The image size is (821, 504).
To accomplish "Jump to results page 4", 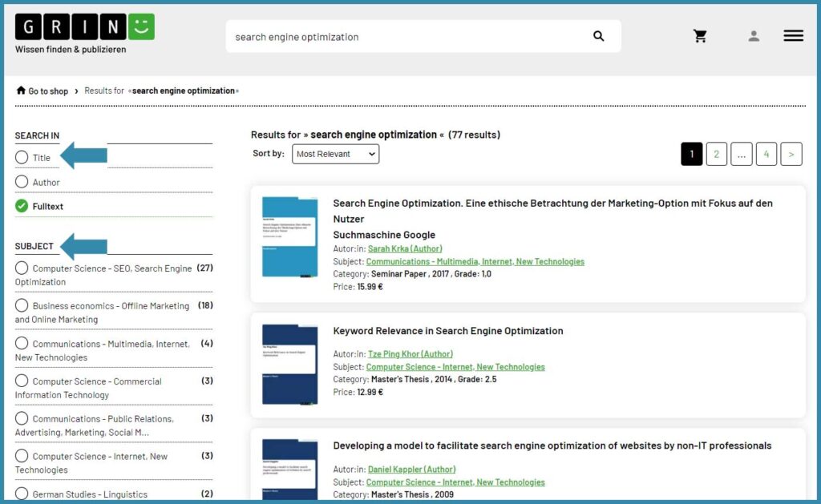I will pyautogui.click(x=766, y=154).
